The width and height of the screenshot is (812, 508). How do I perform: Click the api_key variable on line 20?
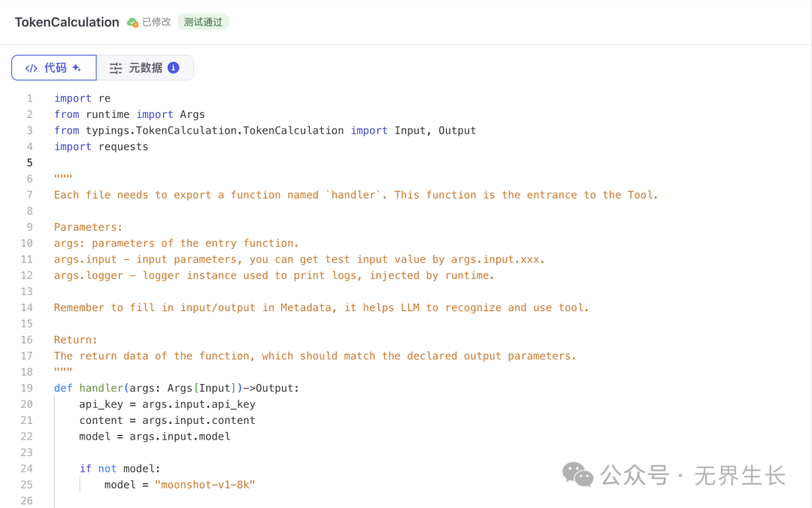click(101, 404)
